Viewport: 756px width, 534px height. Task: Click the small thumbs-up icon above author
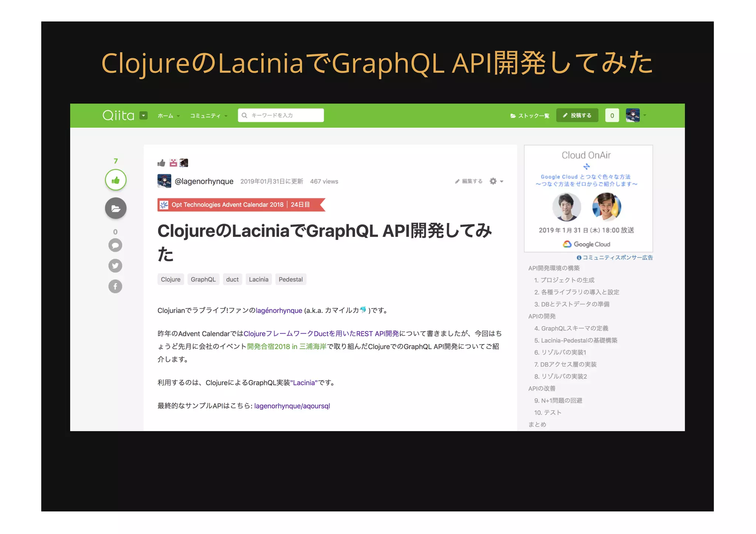[161, 163]
